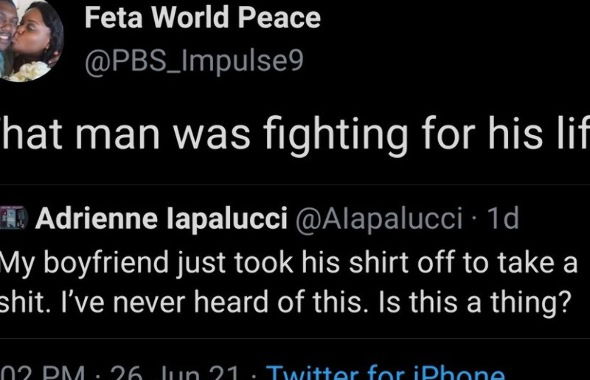Click the white flowers in profile photo

pos(31,71)
